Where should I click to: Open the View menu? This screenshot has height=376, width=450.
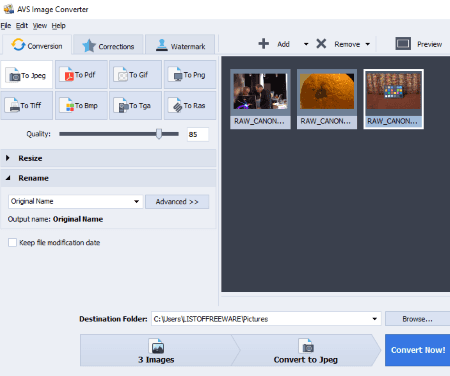click(x=40, y=26)
